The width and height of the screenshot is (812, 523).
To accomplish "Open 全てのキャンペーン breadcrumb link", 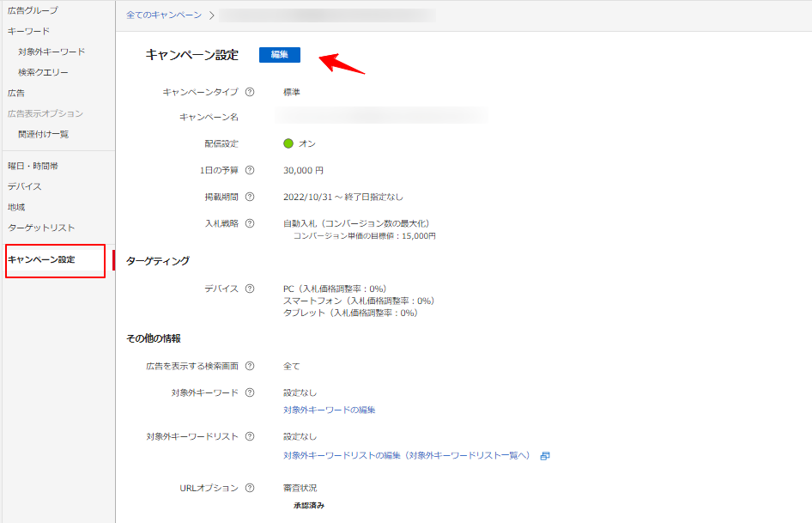I will 164,15.
